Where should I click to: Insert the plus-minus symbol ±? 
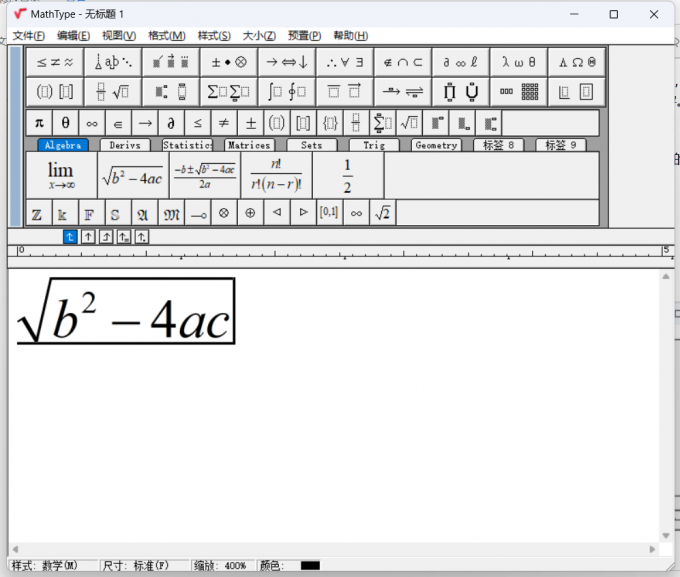(x=250, y=123)
